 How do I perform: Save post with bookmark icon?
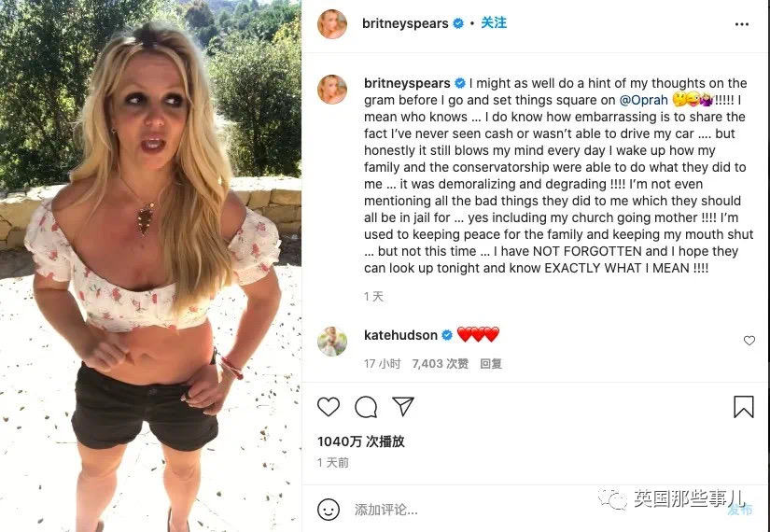click(x=744, y=407)
